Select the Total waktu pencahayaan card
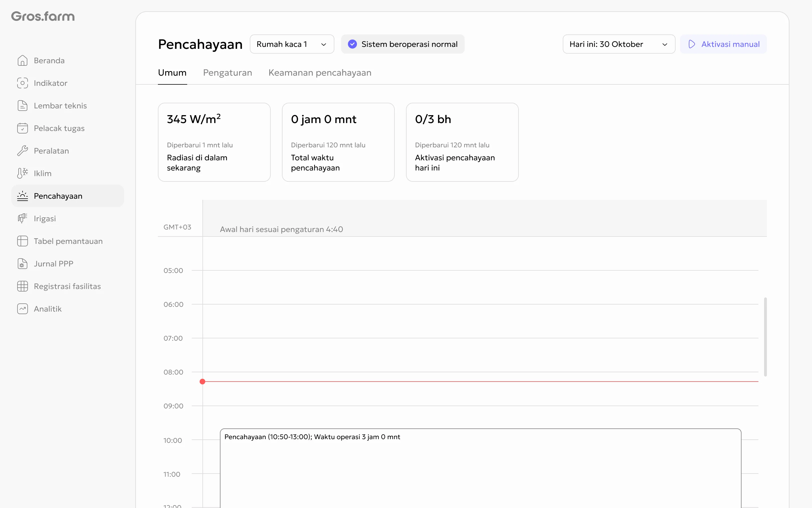 pyautogui.click(x=338, y=142)
